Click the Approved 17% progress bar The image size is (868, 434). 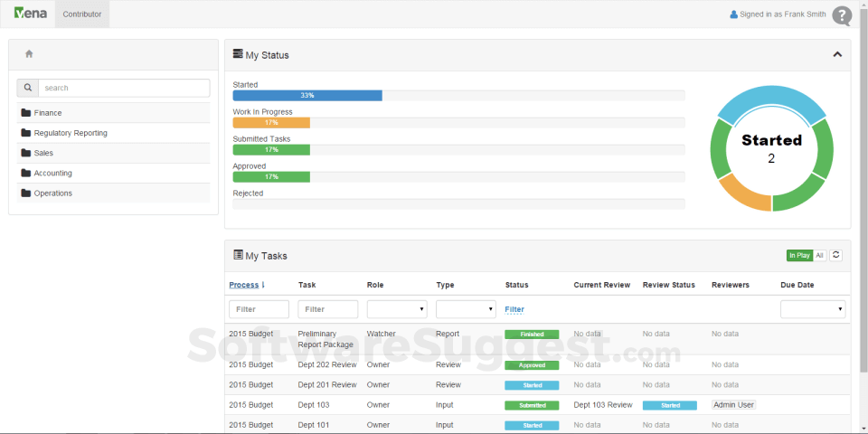point(271,176)
